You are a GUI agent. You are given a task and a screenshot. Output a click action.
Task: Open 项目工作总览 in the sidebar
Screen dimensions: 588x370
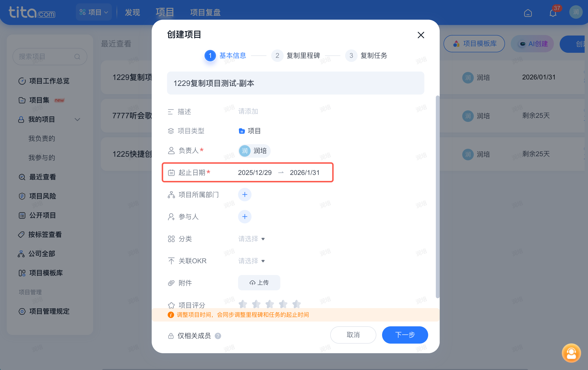pyautogui.click(x=44, y=81)
